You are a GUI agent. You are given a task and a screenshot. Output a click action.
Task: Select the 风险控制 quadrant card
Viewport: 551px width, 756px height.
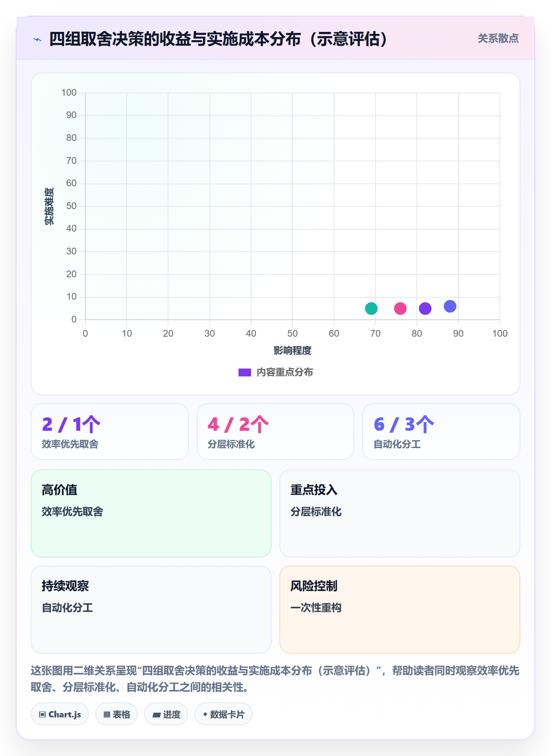(x=400, y=610)
